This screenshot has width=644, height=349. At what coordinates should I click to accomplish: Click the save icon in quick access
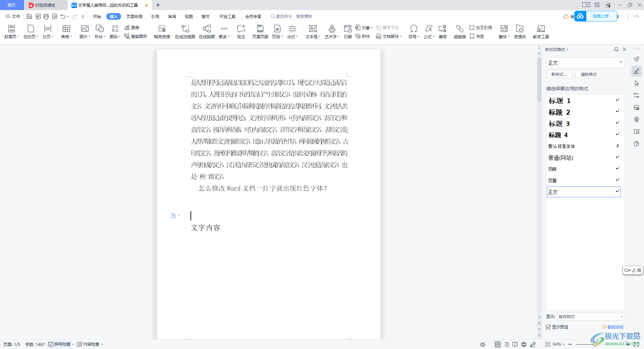tap(29, 16)
